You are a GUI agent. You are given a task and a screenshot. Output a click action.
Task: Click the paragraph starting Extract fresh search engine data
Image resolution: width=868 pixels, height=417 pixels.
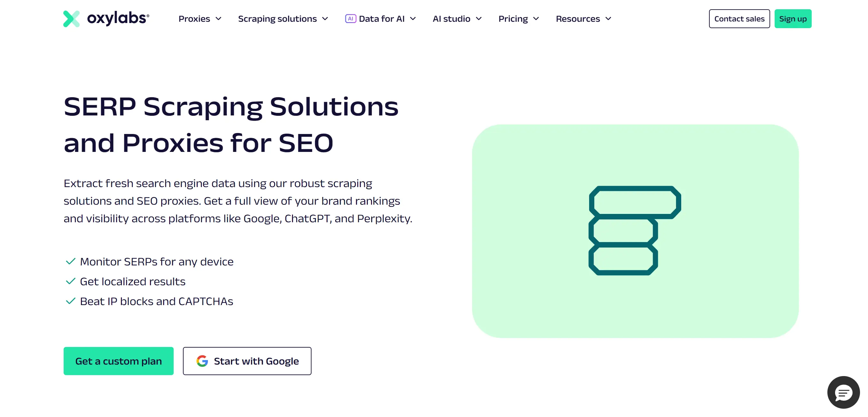(x=238, y=201)
